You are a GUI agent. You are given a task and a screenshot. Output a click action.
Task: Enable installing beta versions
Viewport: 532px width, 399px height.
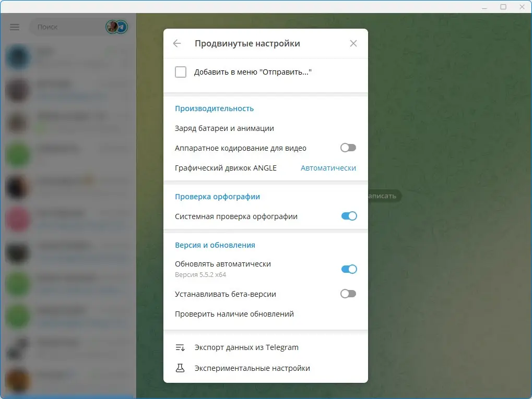click(348, 294)
